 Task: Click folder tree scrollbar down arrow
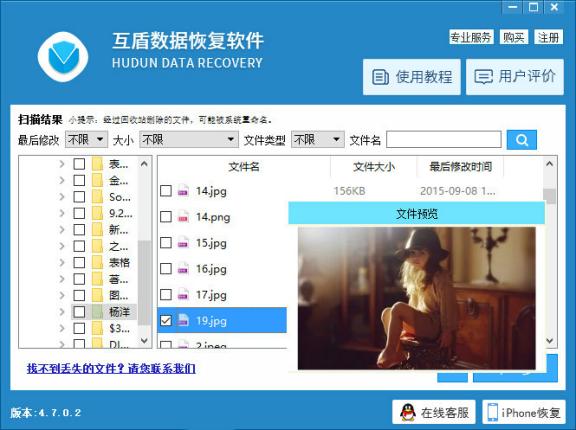[144, 341]
